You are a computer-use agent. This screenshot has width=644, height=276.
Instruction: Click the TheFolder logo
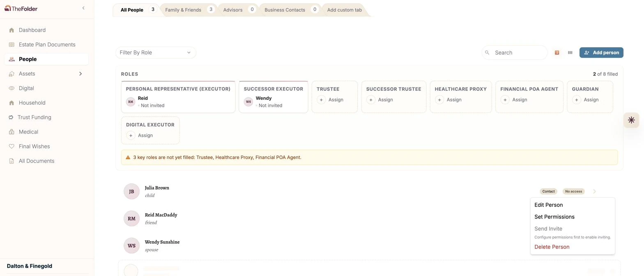click(x=21, y=8)
